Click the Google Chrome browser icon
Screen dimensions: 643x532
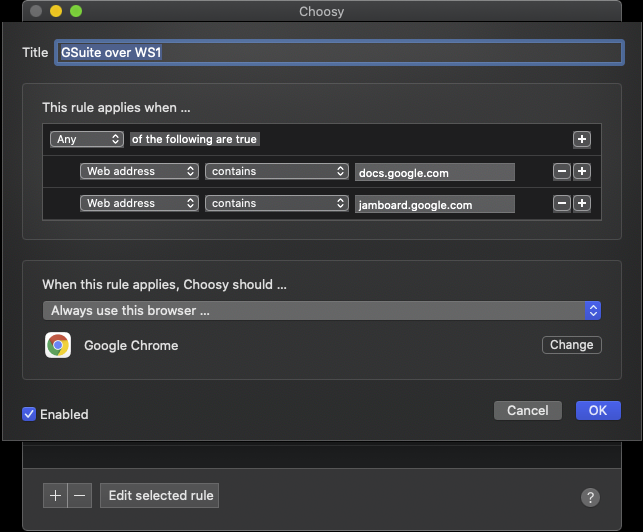click(58, 345)
